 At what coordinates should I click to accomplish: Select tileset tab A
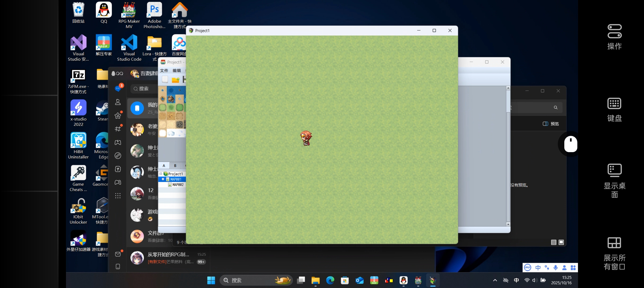164,166
